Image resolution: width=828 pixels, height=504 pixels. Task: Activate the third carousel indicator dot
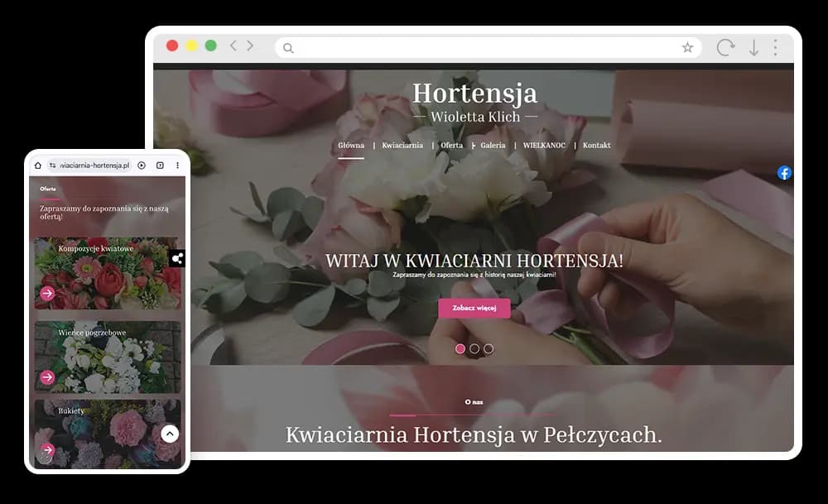pyautogui.click(x=489, y=348)
